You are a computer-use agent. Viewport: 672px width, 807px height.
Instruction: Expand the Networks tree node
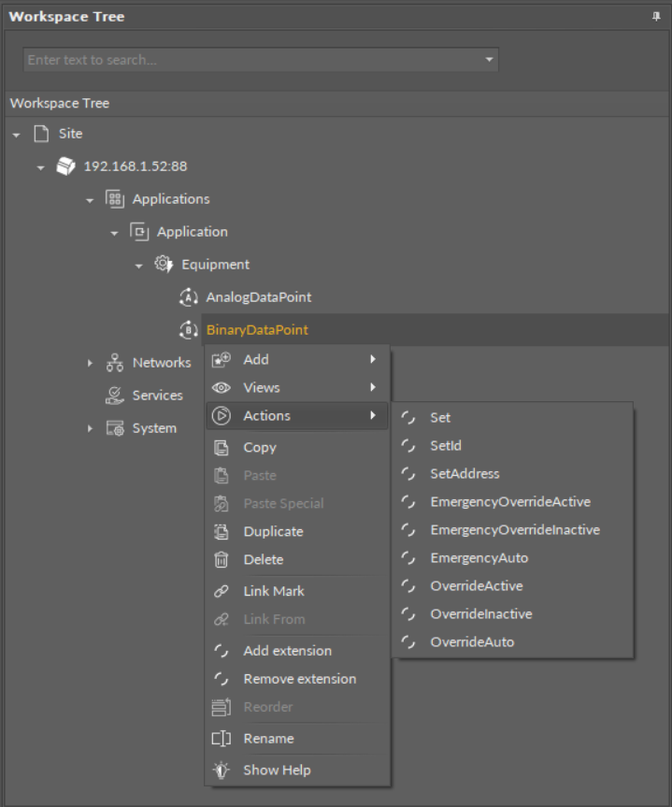coord(91,363)
